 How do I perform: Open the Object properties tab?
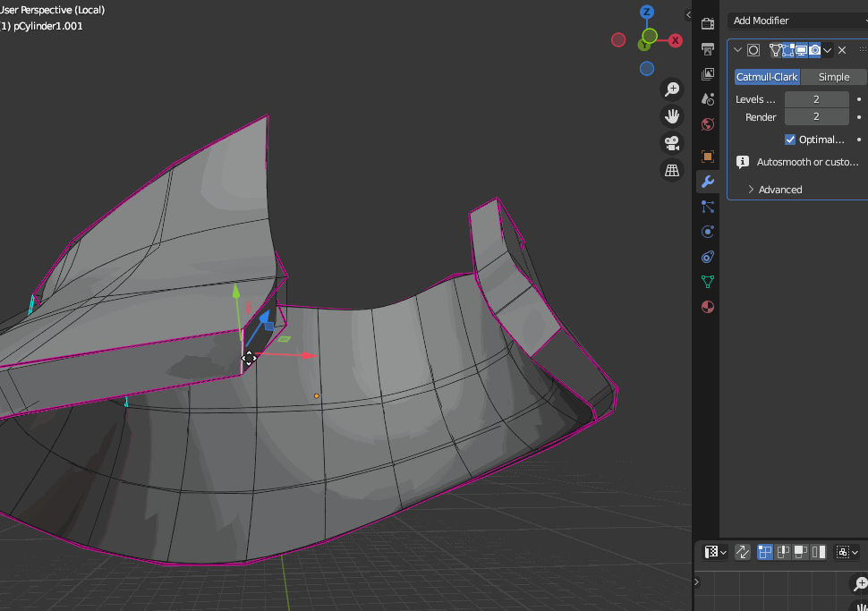(708, 157)
